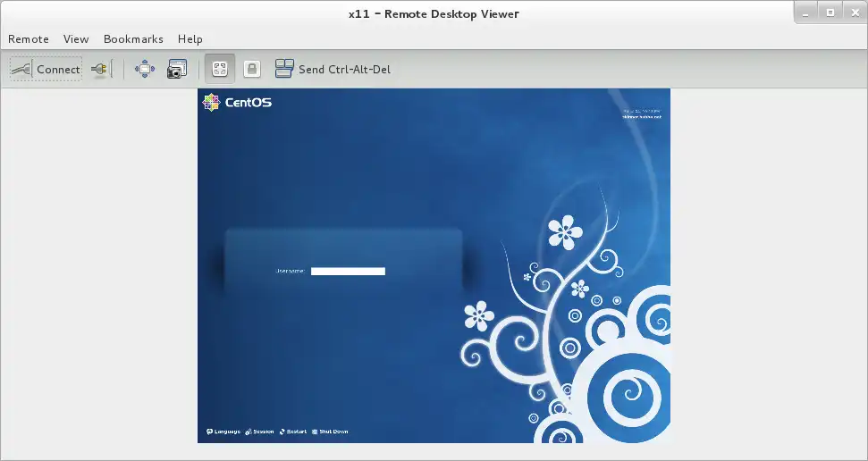The width and height of the screenshot is (868, 461).
Task: Open the View menu
Action: [76, 38]
